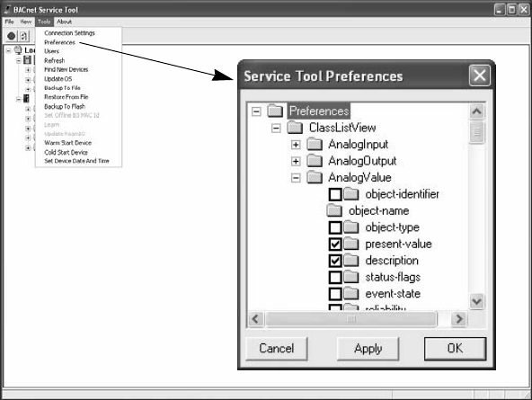Choose Preferences from Tools menu
This screenshot has width=532, height=400.
point(59,42)
